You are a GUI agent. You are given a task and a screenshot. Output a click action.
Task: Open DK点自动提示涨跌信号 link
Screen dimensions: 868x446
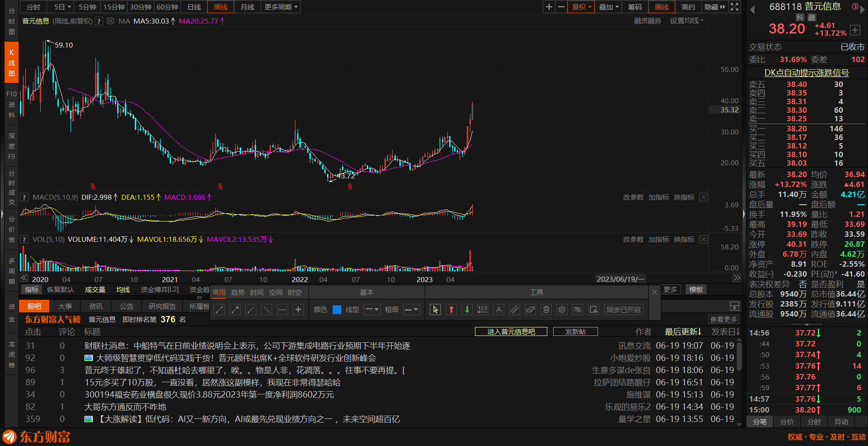tap(806, 73)
